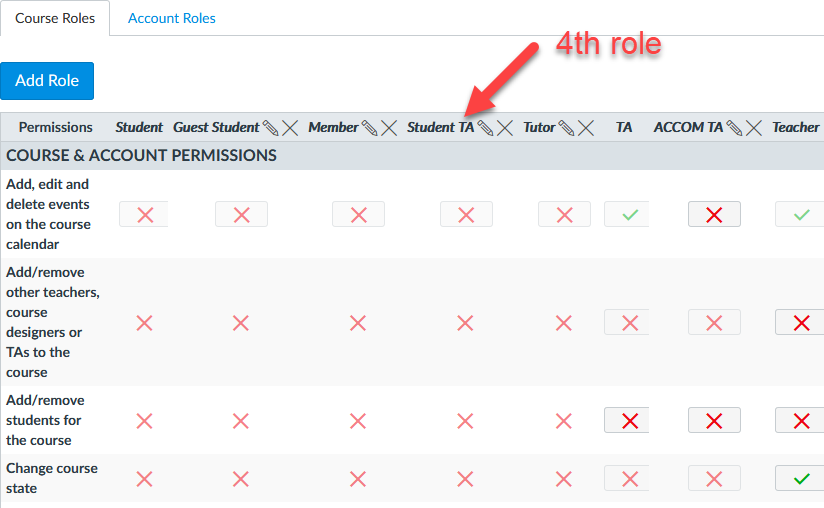Toggle calendar events permission for Teacher
Viewport: 824px width, 508px height.
coord(800,214)
